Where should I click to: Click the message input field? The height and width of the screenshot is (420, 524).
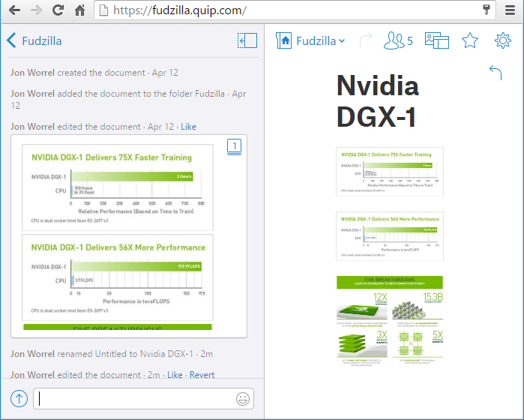click(x=135, y=399)
